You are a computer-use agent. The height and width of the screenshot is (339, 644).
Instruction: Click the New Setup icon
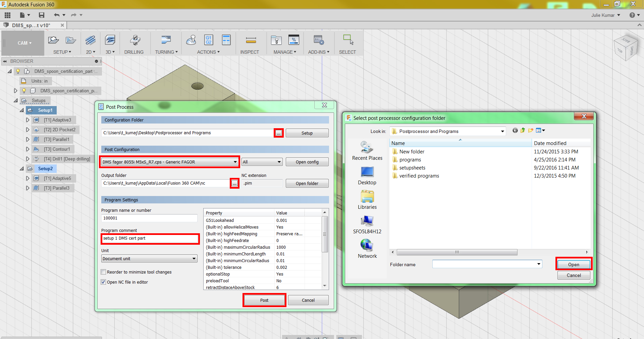click(53, 40)
